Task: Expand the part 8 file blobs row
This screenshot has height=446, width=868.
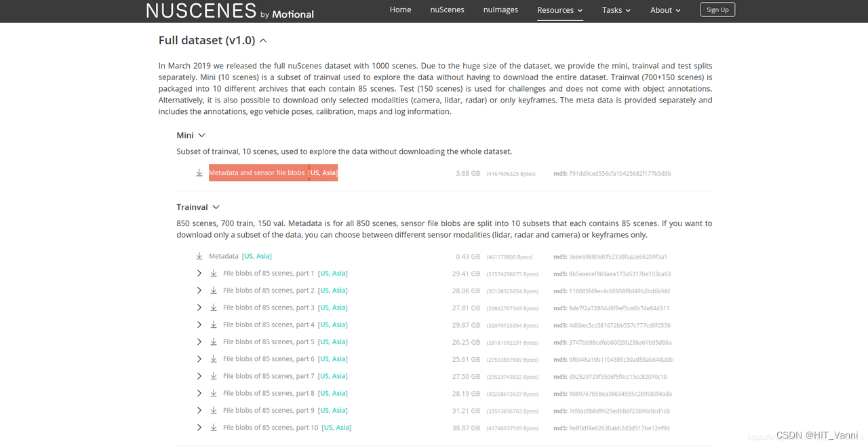Action: coord(199,394)
